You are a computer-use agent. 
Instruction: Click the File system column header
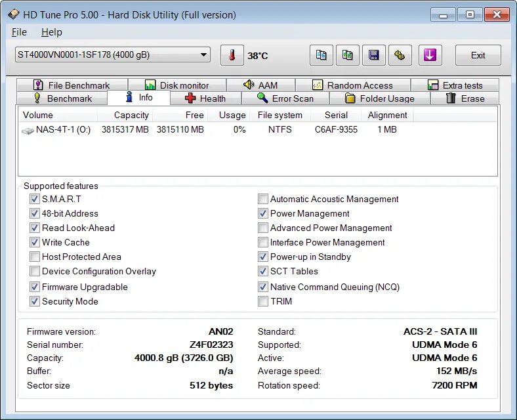(x=280, y=115)
